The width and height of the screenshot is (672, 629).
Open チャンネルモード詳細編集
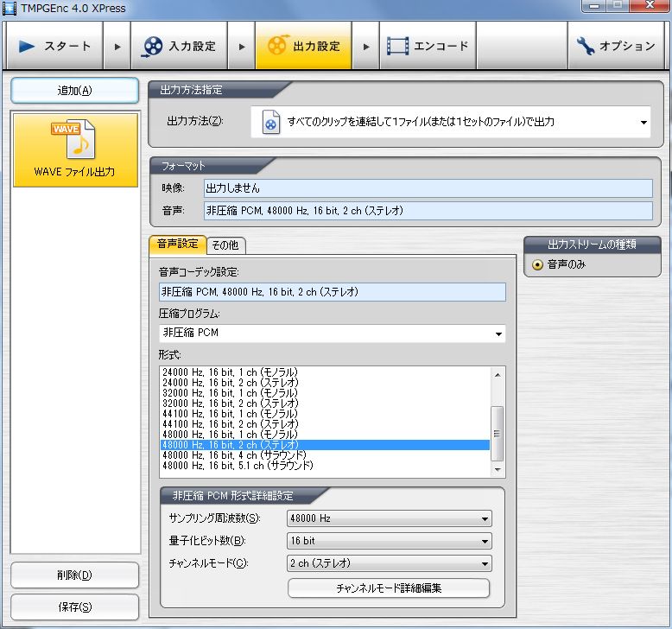click(389, 588)
